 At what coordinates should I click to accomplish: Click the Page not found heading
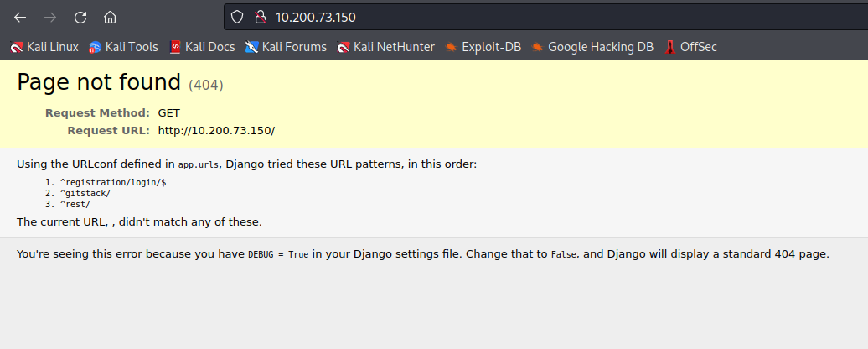point(99,82)
